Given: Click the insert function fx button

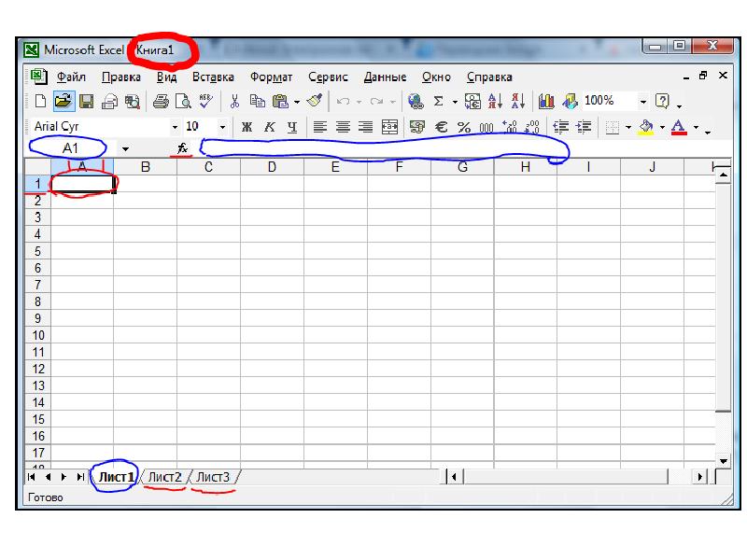Looking at the screenshot, I should 182,148.
